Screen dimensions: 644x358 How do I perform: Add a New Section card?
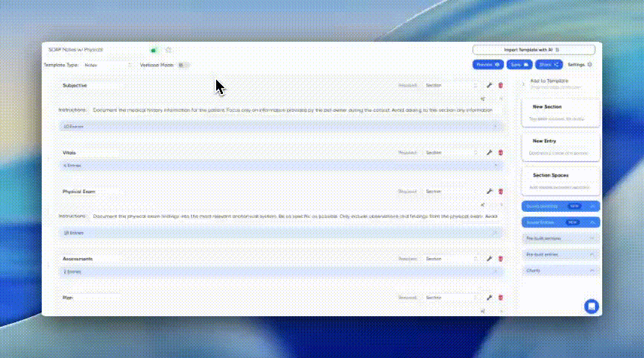pos(561,113)
